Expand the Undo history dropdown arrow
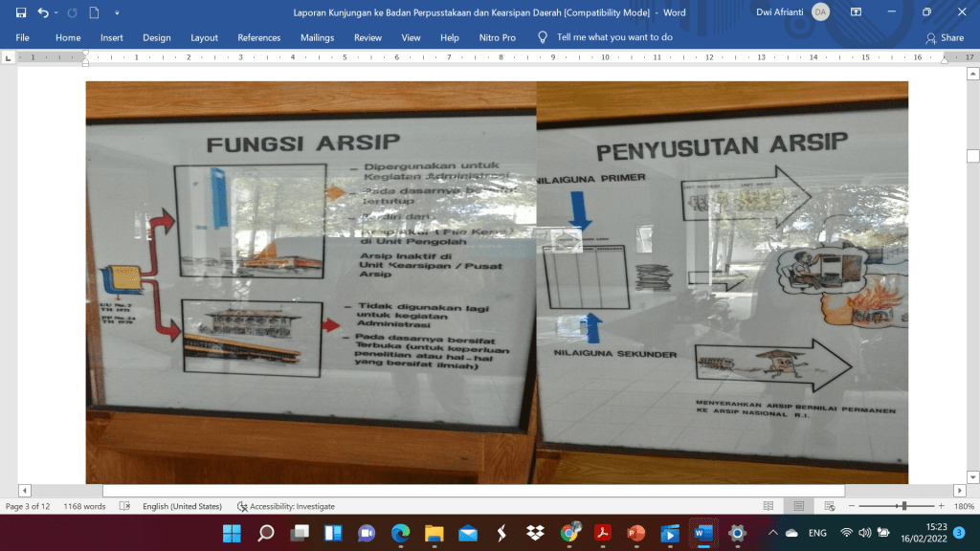Viewport: 980px width, 551px height. point(56,12)
